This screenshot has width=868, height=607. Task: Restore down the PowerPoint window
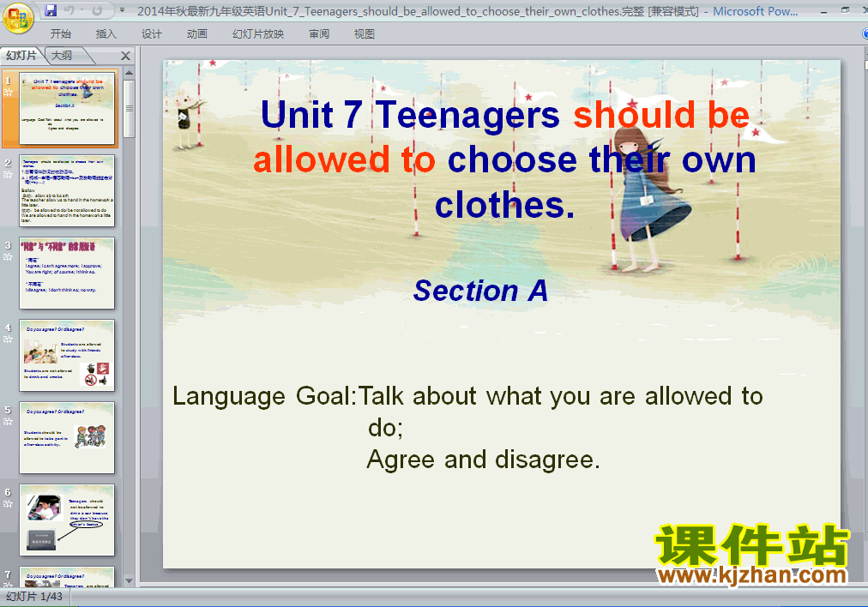click(846, 10)
